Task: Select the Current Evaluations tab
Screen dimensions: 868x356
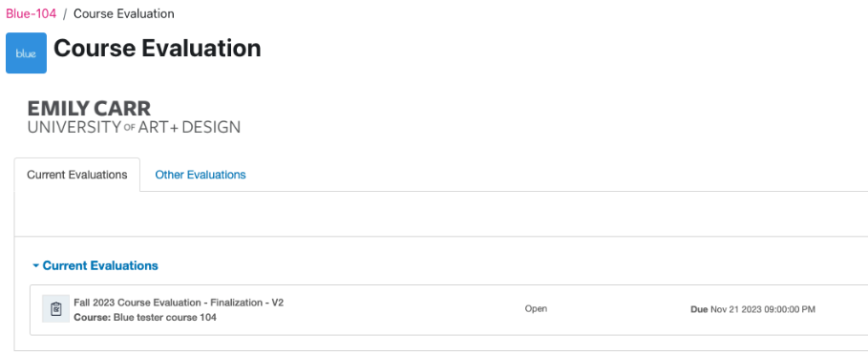Action: 77,175
